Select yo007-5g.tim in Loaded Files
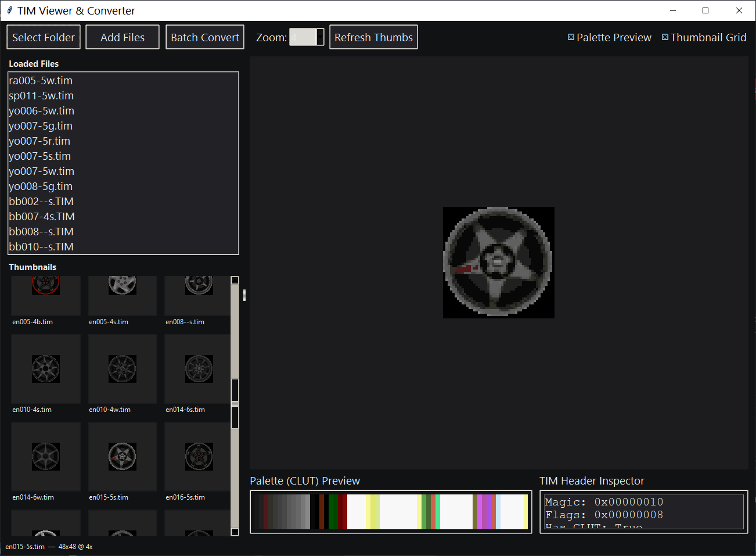Image resolution: width=756 pixels, height=556 pixels. [x=123, y=126]
